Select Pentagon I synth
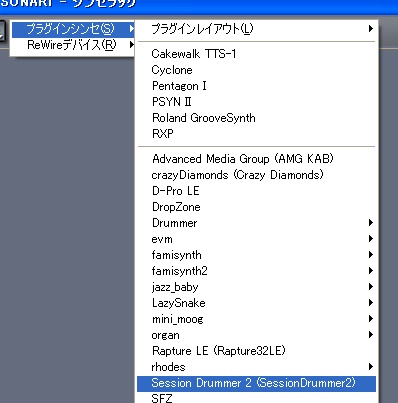Image resolution: width=398 pixels, height=403 pixels. (x=256, y=86)
